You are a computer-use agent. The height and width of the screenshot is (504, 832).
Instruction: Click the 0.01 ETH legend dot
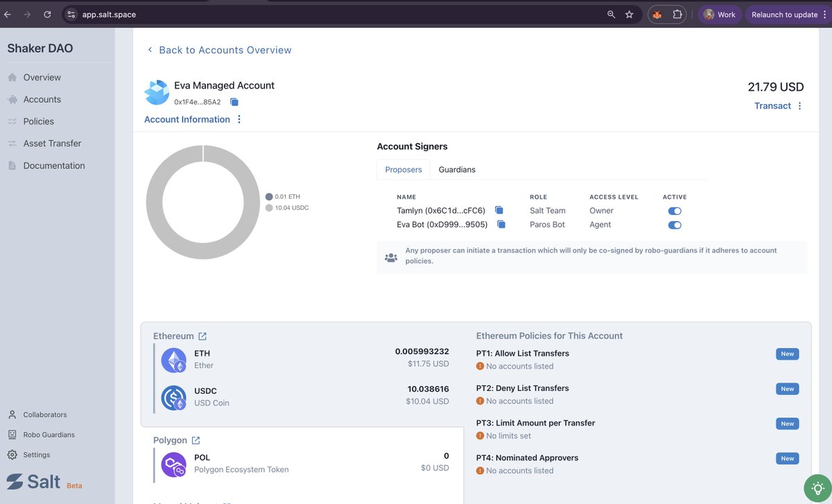[x=269, y=197]
